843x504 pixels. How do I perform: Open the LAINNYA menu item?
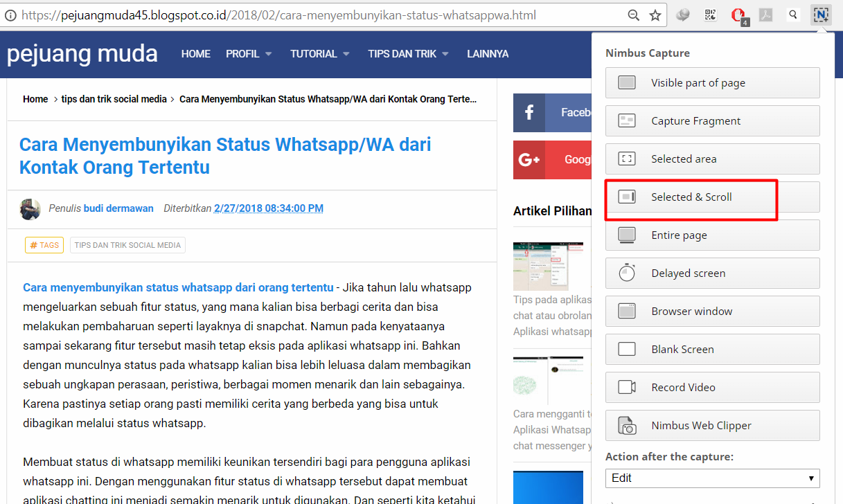[x=488, y=53]
